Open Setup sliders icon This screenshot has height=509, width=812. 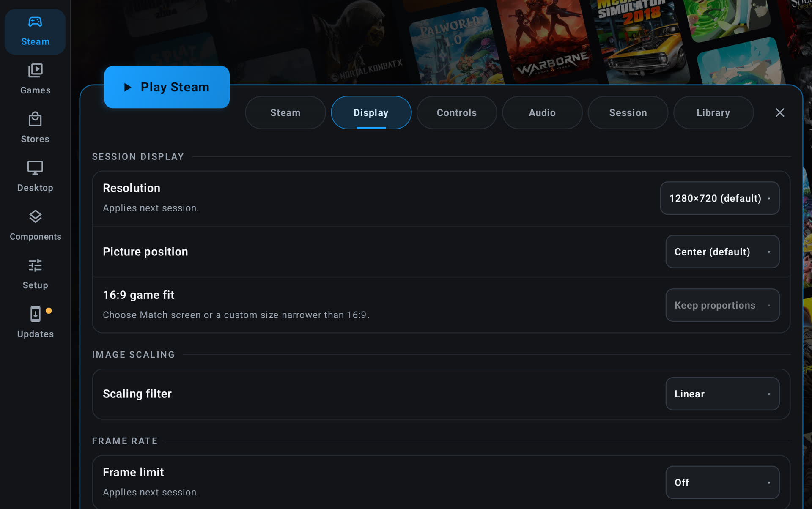tap(35, 265)
